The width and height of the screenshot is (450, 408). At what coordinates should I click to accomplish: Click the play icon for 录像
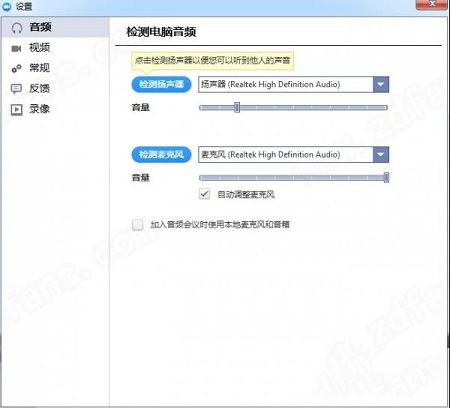click(16, 109)
